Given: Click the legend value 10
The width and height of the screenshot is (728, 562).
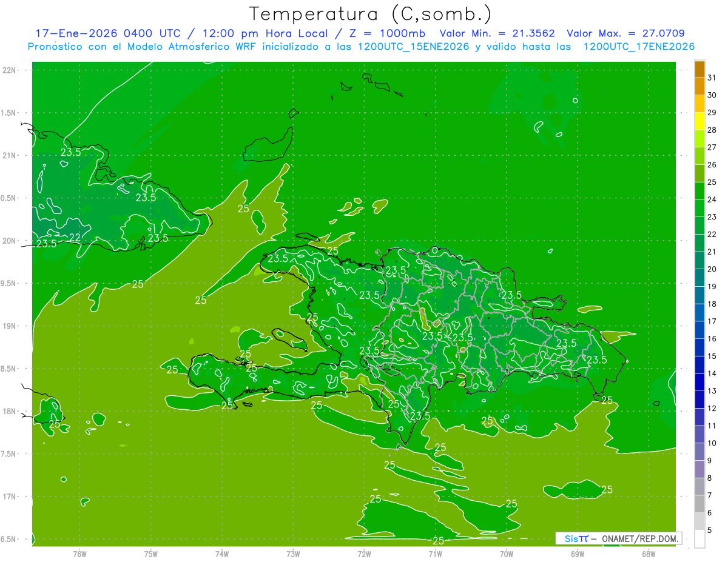Looking at the screenshot, I should pyautogui.click(x=712, y=443).
